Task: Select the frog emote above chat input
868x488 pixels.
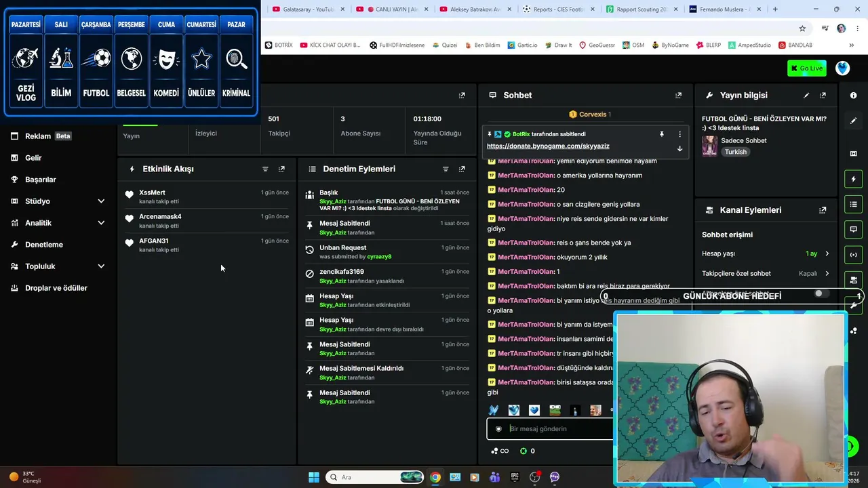Action: tap(555, 410)
